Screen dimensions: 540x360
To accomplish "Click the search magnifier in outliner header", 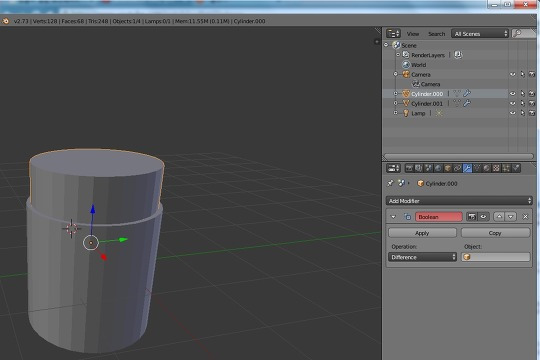I will (x=517, y=33).
